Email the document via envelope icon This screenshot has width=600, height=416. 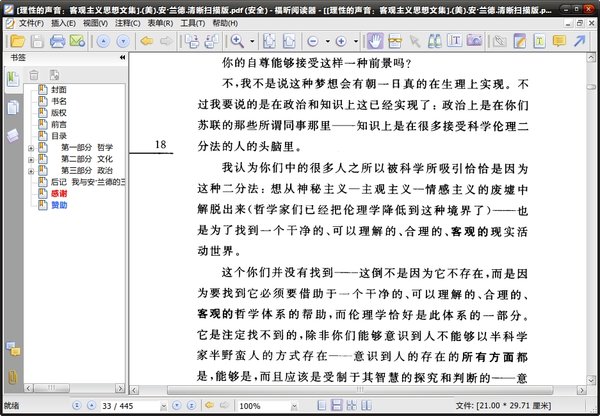point(77,41)
